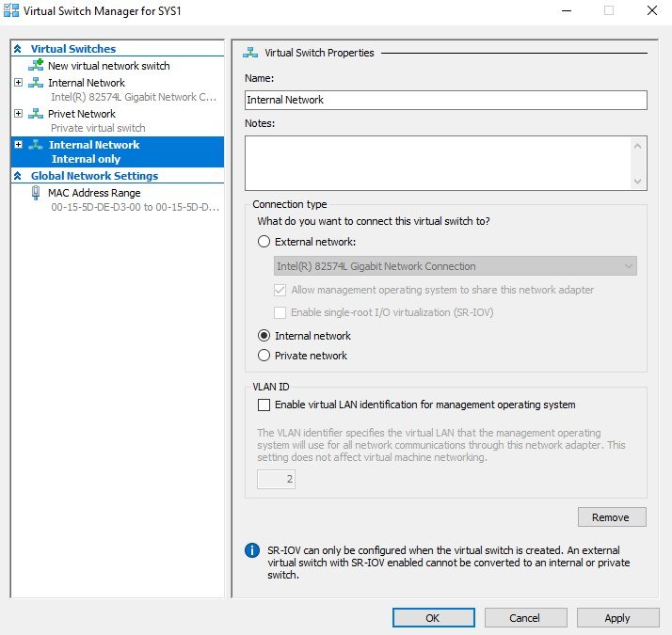Select the Private network radio button
This screenshot has height=635, width=672.
[x=264, y=356]
